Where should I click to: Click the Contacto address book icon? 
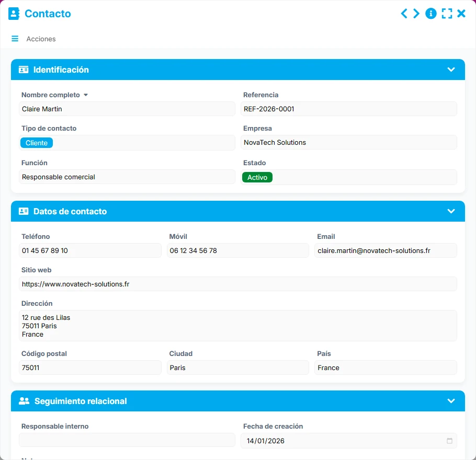tap(14, 14)
